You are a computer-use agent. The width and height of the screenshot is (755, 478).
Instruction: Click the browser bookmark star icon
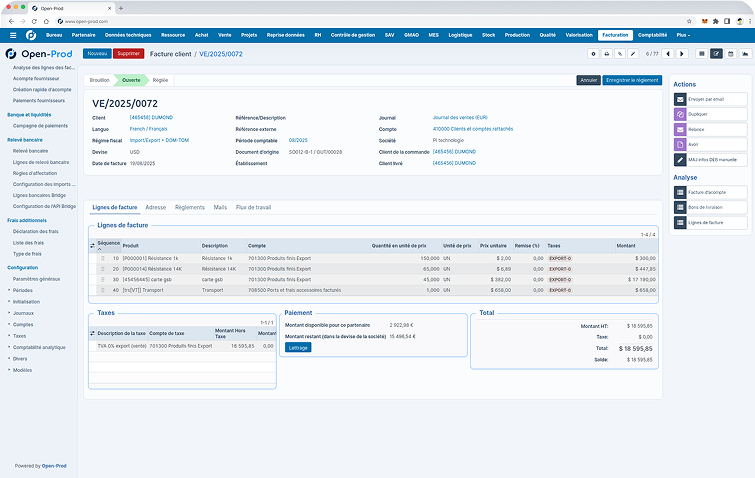coord(689,21)
